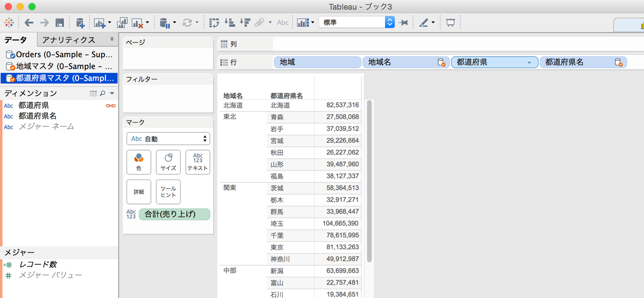Click the Save icon in the toolbar
The height and width of the screenshot is (298, 644).
(60, 22)
